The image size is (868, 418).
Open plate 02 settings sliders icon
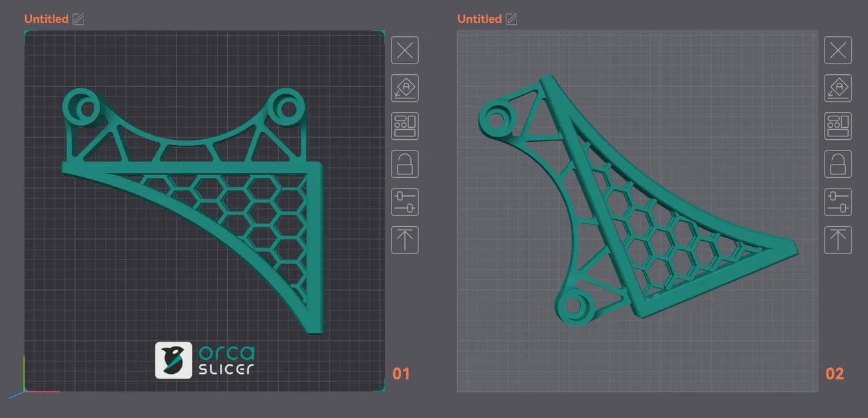838,202
